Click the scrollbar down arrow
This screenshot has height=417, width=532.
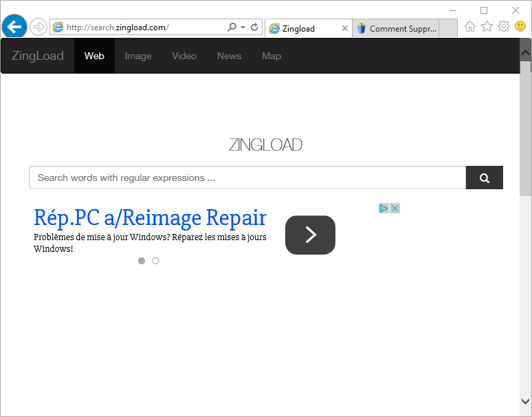click(x=525, y=401)
